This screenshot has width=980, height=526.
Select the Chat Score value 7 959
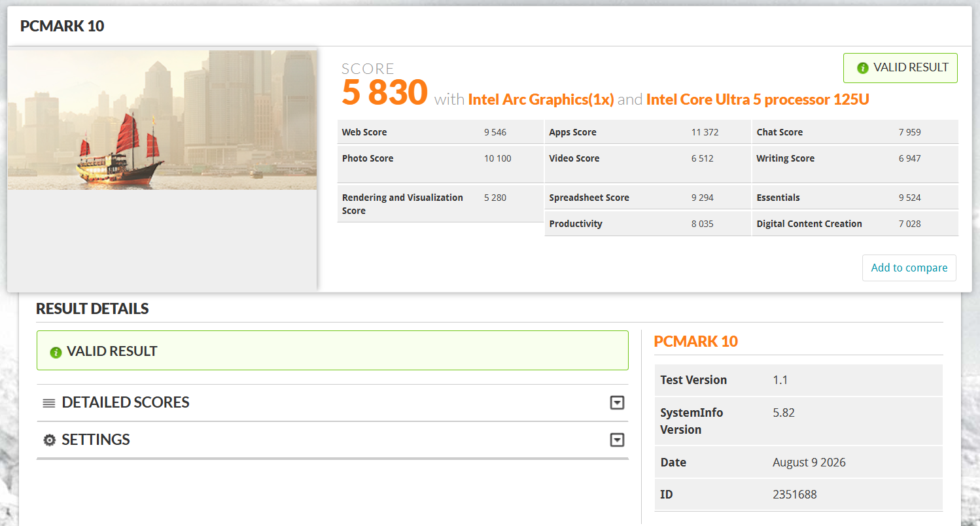(910, 132)
